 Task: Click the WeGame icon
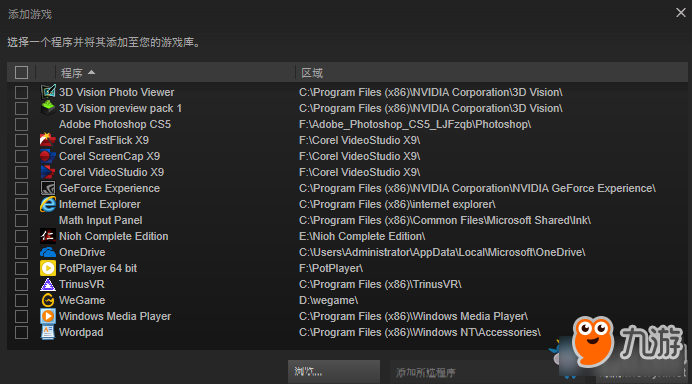(x=48, y=300)
